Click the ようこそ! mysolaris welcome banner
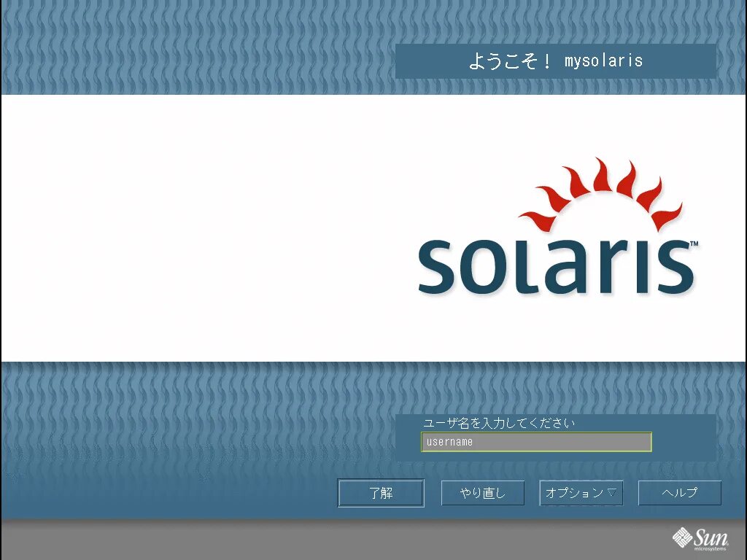Viewport: 747px width, 560px height. 555,61
